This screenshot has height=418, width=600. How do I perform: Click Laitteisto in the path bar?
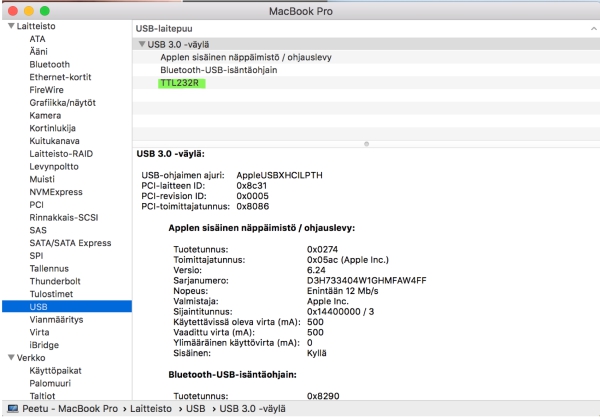pos(151,408)
